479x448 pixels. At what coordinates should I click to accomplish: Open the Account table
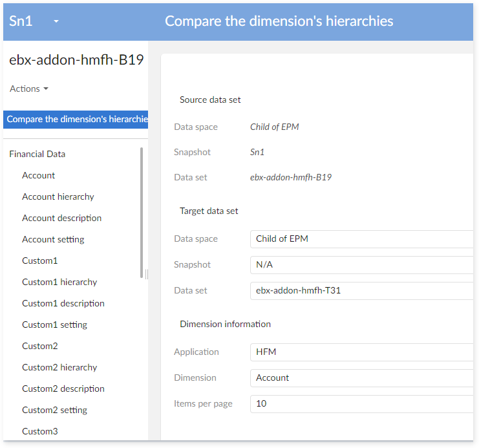(38, 175)
